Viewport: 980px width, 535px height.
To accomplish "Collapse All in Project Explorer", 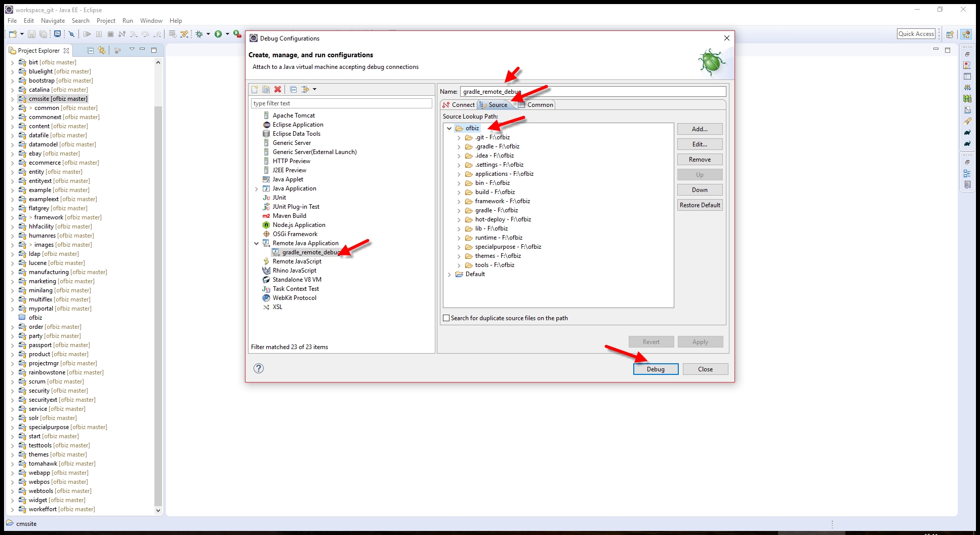I will tap(91, 50).
